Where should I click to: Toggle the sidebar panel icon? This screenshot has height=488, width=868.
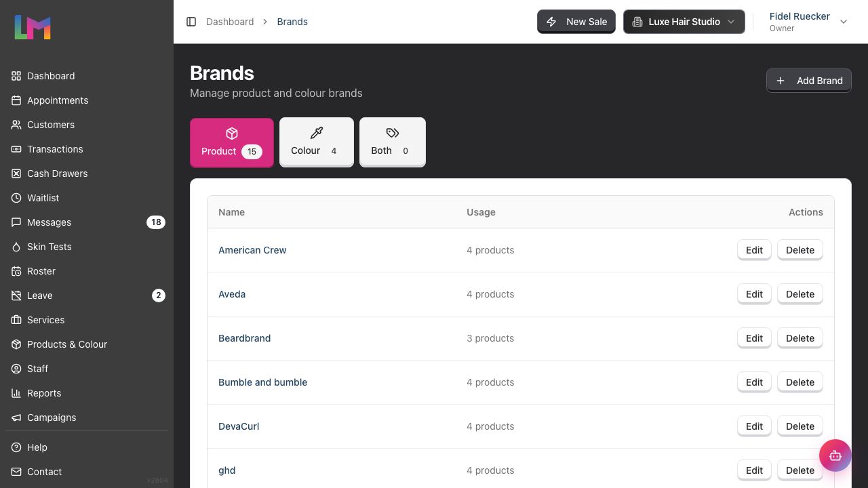191,22
